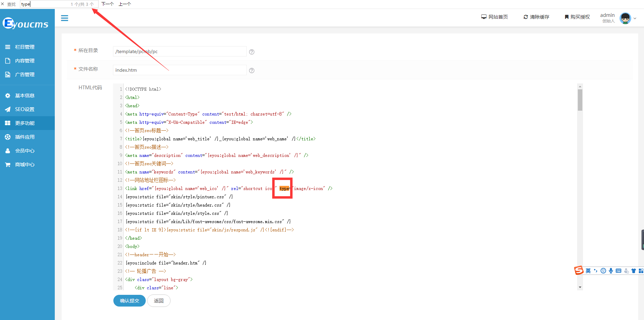The image size is (644, 320).
Task: Click the 文件名称 input containing index.htm
Action: [x=180, y=70]
